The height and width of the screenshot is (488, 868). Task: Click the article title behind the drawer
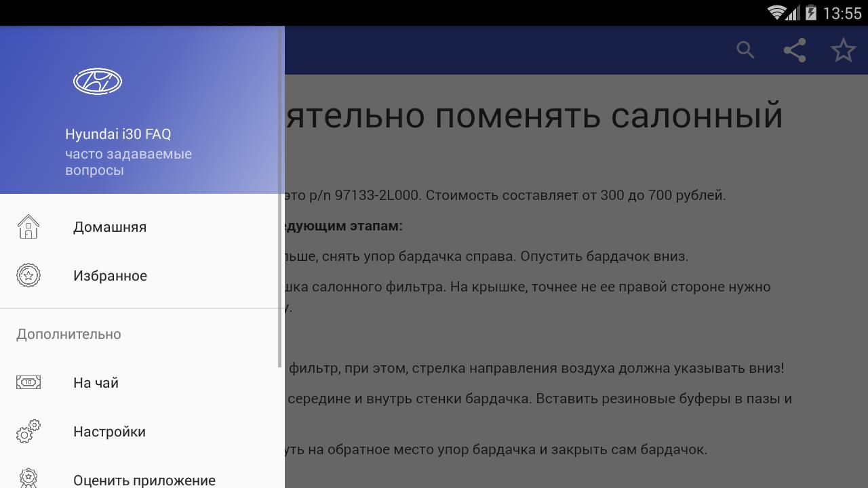(534, 115)
